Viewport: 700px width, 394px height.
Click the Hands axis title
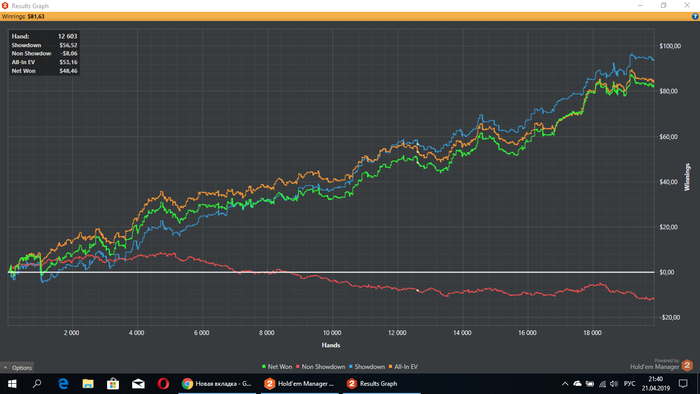click(331, 345)
